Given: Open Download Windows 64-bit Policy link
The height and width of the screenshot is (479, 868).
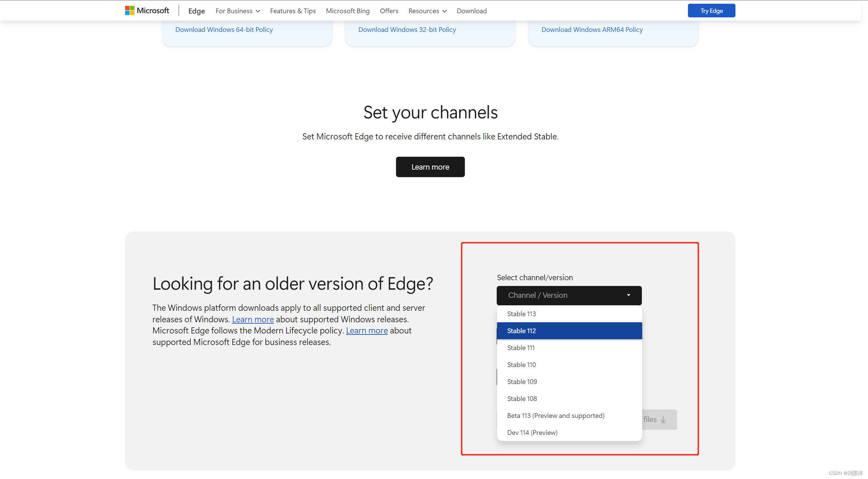Looking at the screenshot, I should tap(224, 30).
